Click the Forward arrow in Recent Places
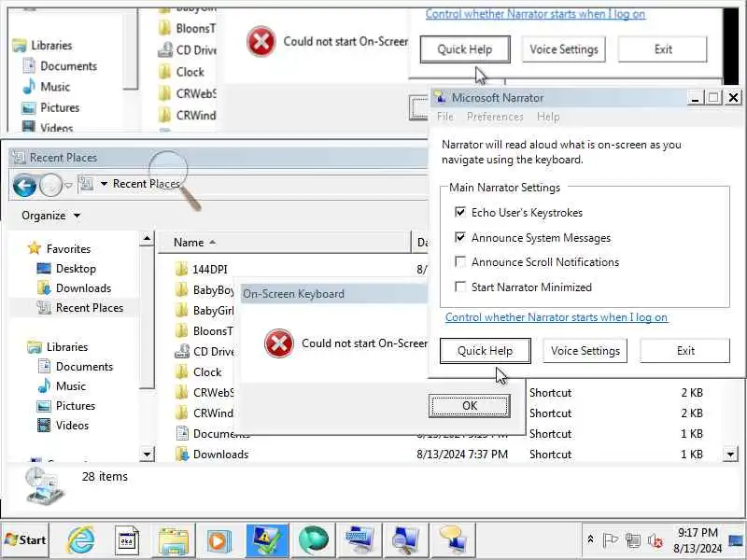The width and height of the screenshot is (747, 560). tap(50, 185)
